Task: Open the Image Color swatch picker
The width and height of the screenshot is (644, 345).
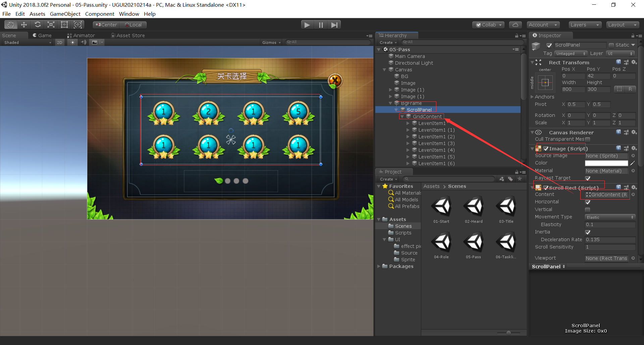Action: [x=606, y=163]
